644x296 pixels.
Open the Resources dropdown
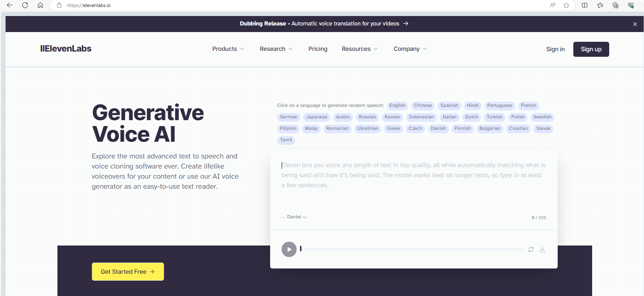click(x=360, y=49)
